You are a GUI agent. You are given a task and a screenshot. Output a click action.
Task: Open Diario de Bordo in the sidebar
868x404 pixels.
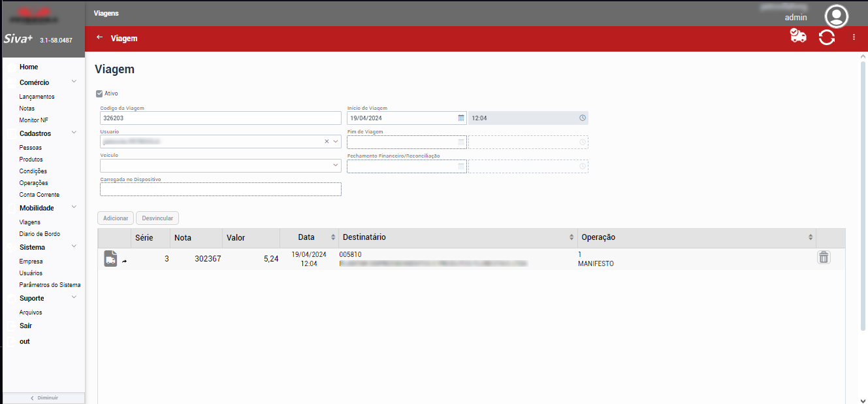coord(40,234)
